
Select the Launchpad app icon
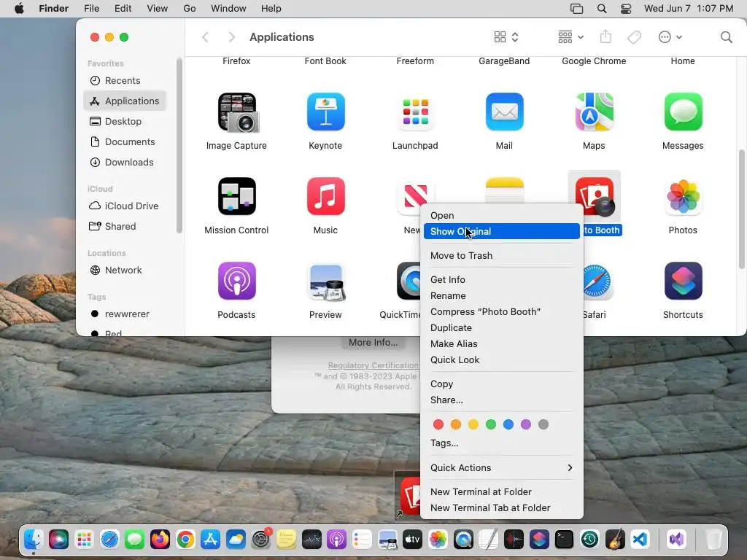tap(415, 112)
